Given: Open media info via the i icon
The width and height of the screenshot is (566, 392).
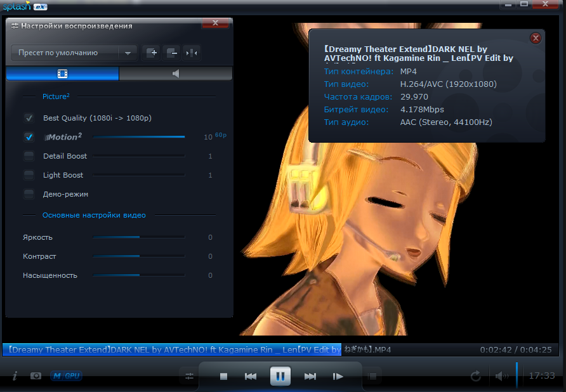Looking at the screenshot, I should pos(15,376).
